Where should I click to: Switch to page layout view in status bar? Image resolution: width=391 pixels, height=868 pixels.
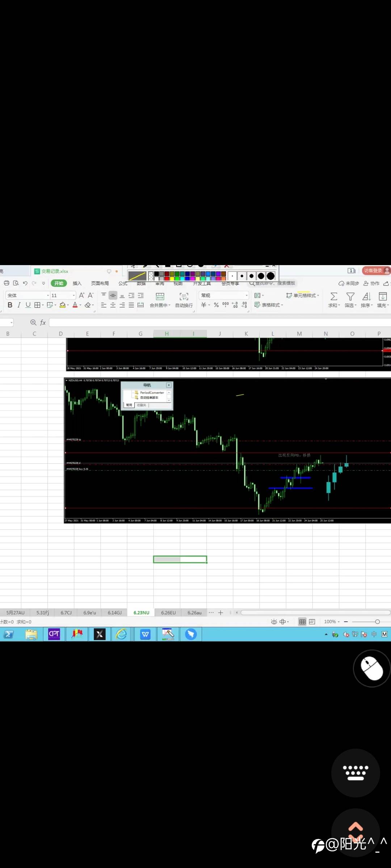click(x=312, y=622)
